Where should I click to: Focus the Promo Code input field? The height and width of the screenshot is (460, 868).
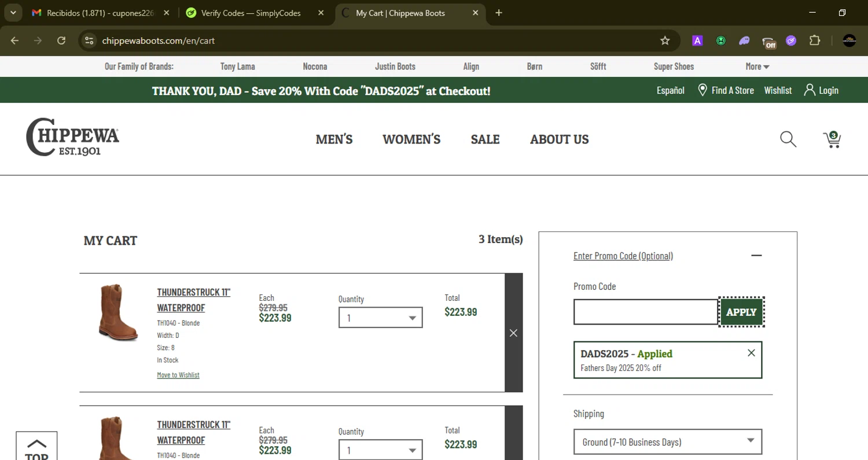pyautogui.click(x=646, y=312)
